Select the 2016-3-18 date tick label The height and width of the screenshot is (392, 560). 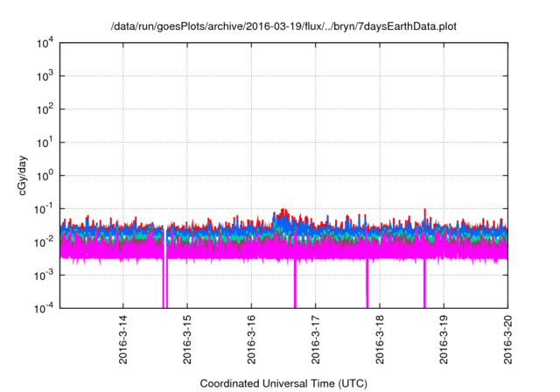[380, 339]
